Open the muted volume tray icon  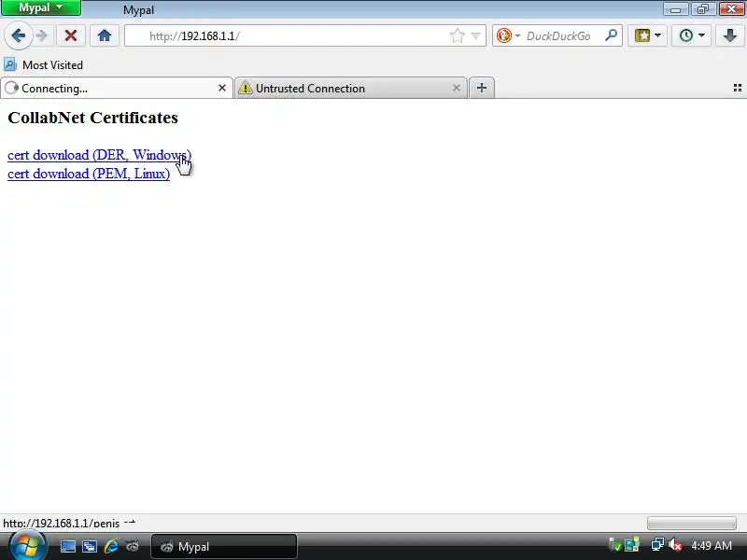pos(674,545)
